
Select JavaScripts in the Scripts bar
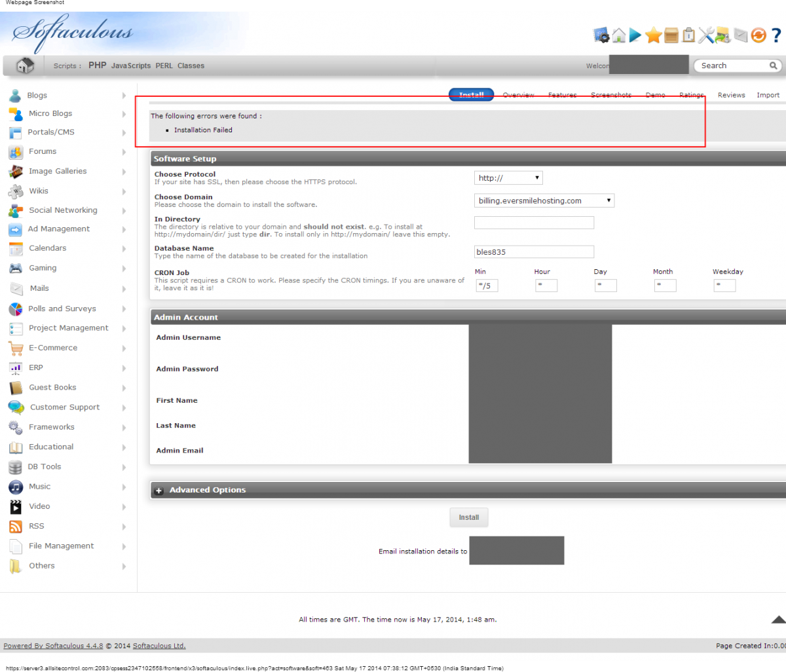point(131,66)
